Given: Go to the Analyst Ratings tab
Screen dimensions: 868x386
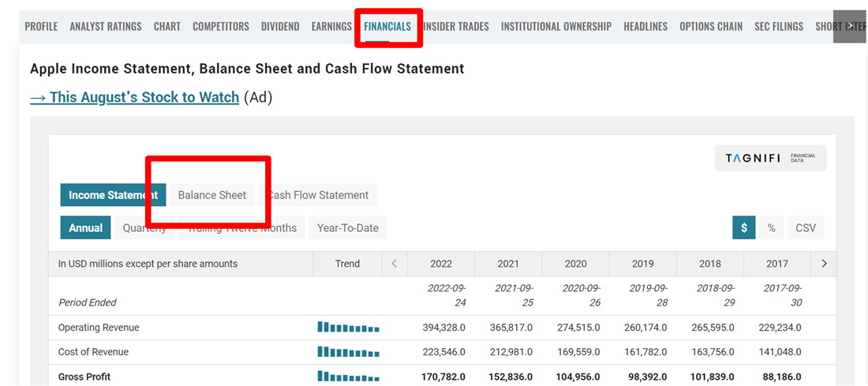Looking at the screenshot, I should click(106, 27).
